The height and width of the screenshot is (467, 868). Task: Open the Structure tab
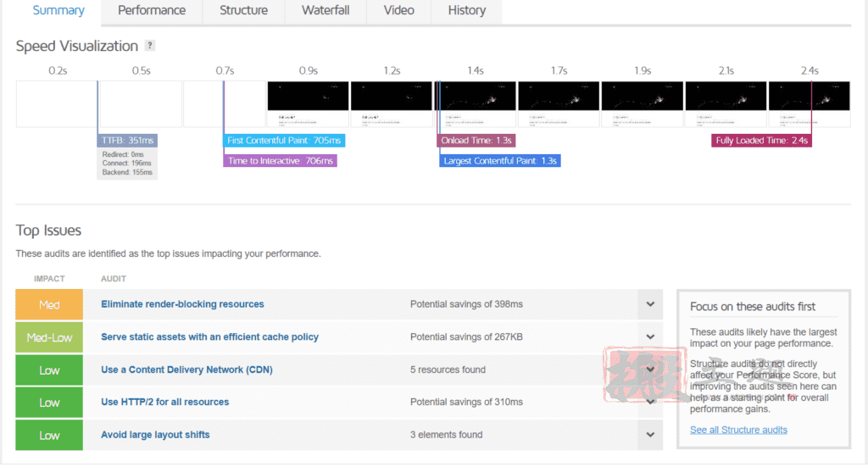tap(243, 10)
